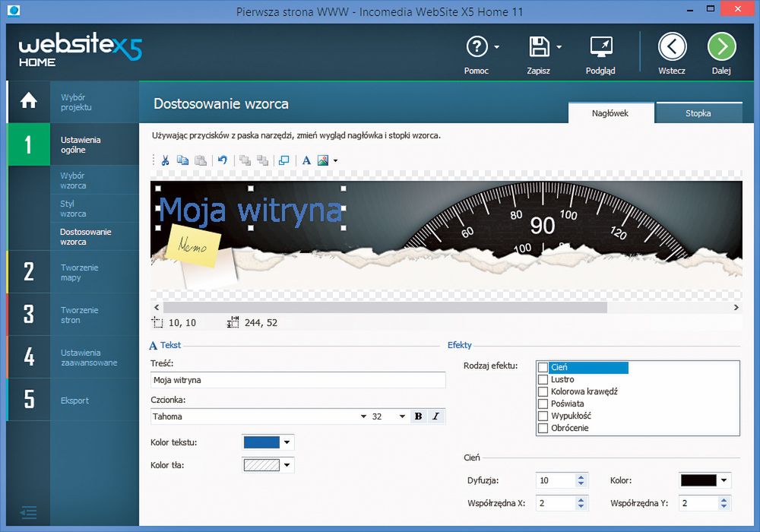This screenshot has width=760, height=532.
Task: Enable the Cień effect checkbox
Action: click(543, 367)
